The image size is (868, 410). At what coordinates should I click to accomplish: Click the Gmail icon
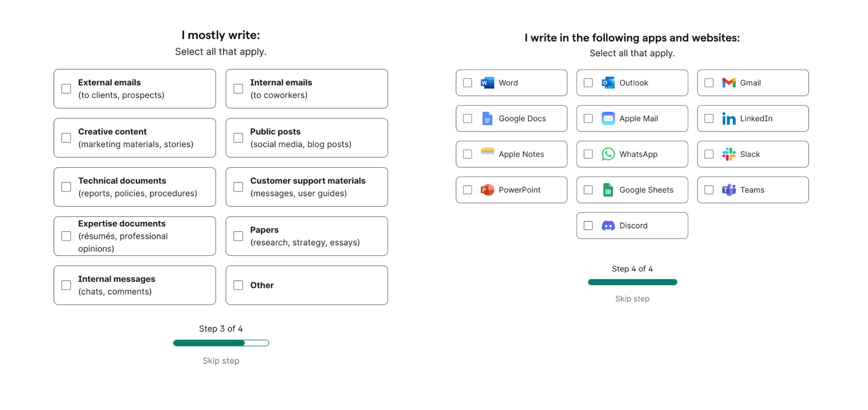pyautogui.click(x=728, y=83)
